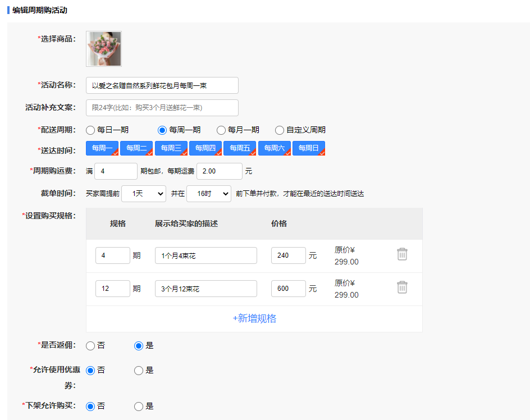Toggle the 每周一 delivery day

pos(102,148)
